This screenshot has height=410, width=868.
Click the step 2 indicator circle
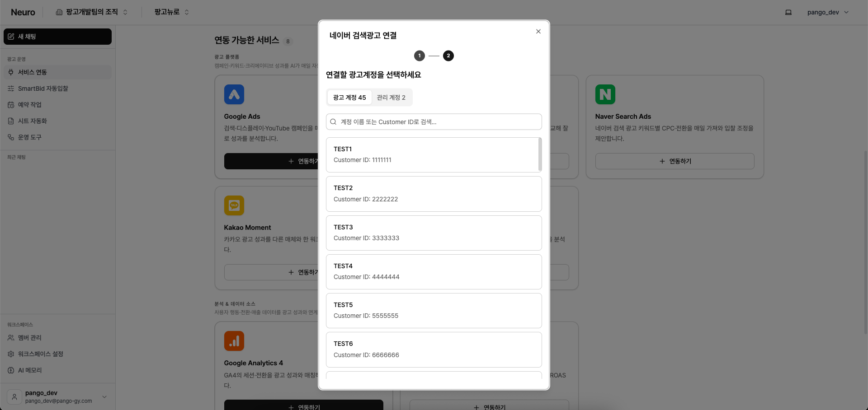[x=448, y=56]
